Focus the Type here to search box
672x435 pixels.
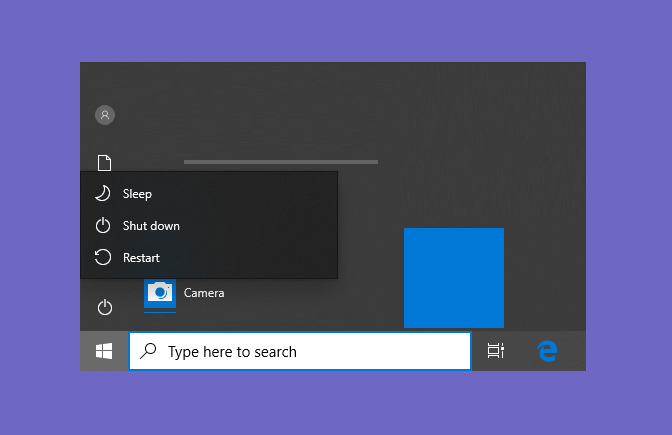click(x=300, y=351)
